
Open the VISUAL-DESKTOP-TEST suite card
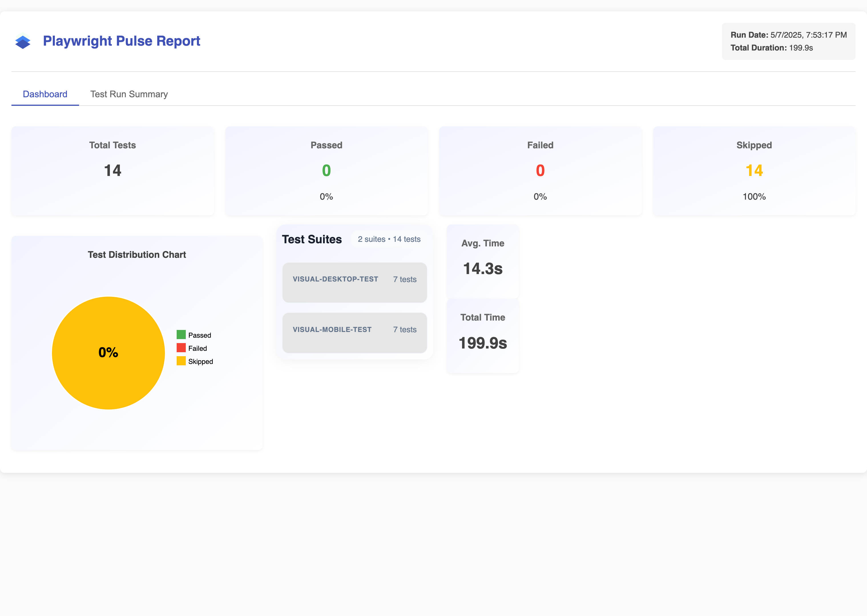pos(354,282)
